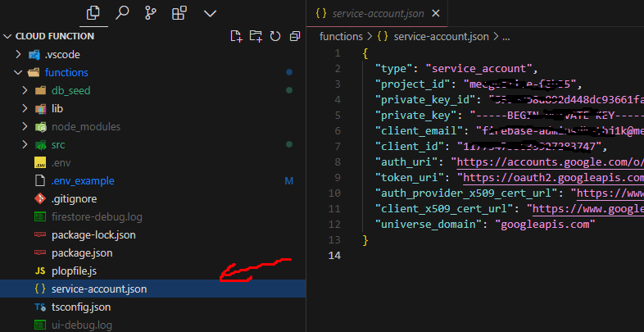Collapse the functions folder

click(20, 72)
